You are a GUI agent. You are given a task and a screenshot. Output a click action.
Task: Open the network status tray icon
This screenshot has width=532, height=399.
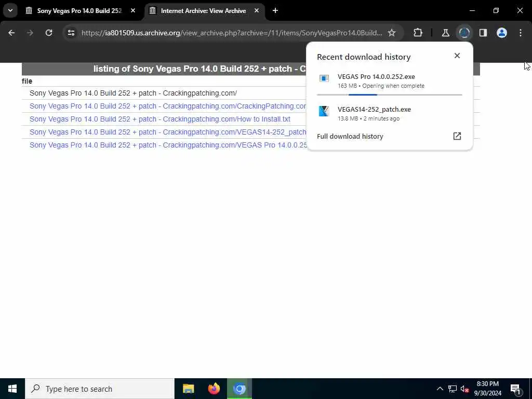pyautogui.click(x=453, y=389)
